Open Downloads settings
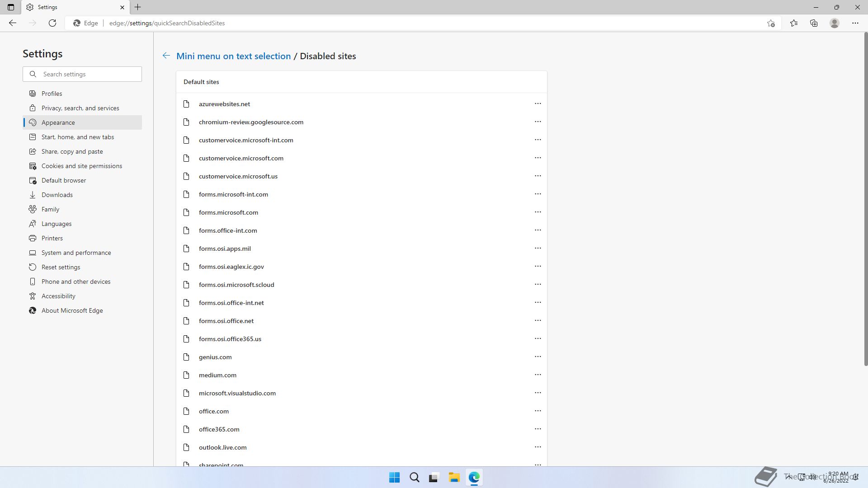 [82, 195]
